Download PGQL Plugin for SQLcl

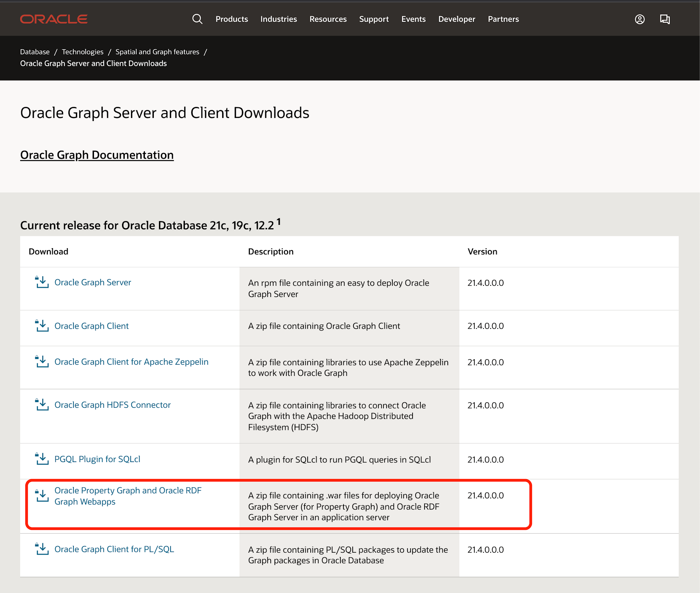pyautogui.click(x=97, y=459)
